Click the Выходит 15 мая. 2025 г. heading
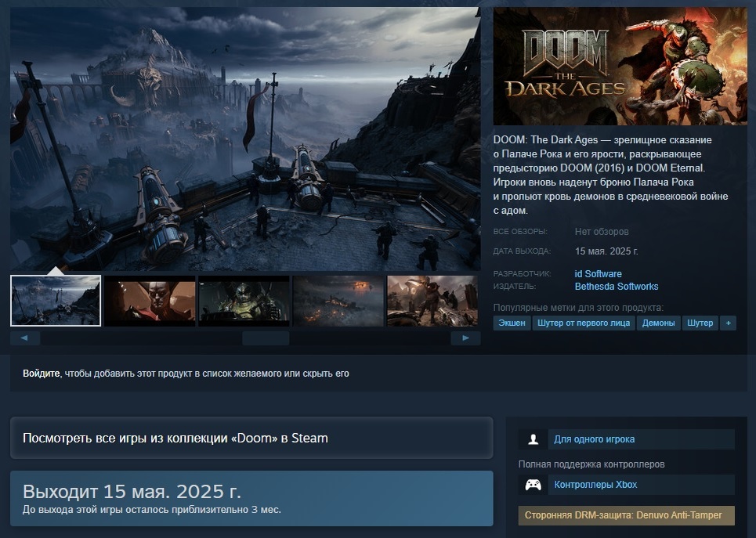The image size is (756, 538). (x=132, y=491)
